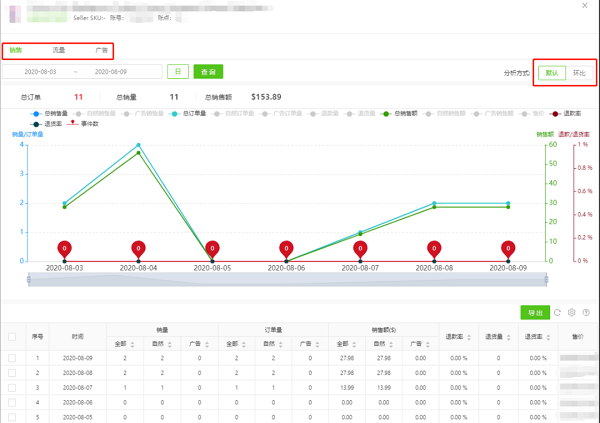The width and height of the screenshot is (600, 423).
Task: Click the green 导出 export button
Action: 535,313
